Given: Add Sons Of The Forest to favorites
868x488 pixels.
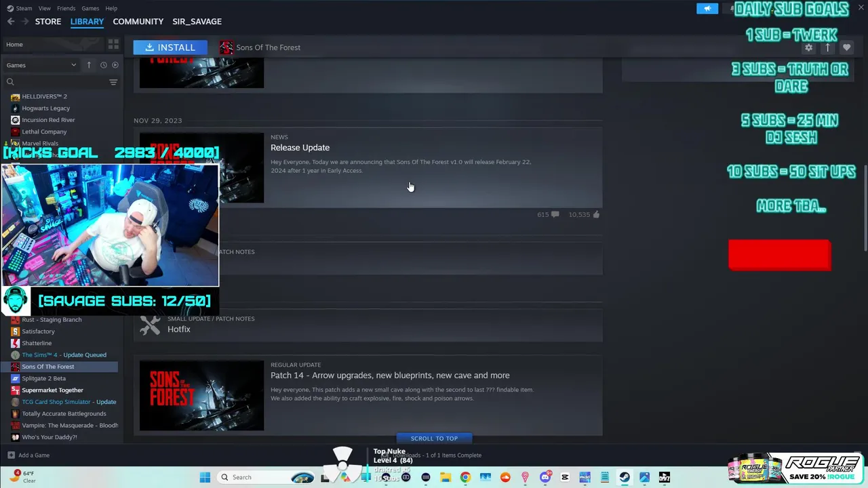Looking at the screenshot, I should click(846, 48).
